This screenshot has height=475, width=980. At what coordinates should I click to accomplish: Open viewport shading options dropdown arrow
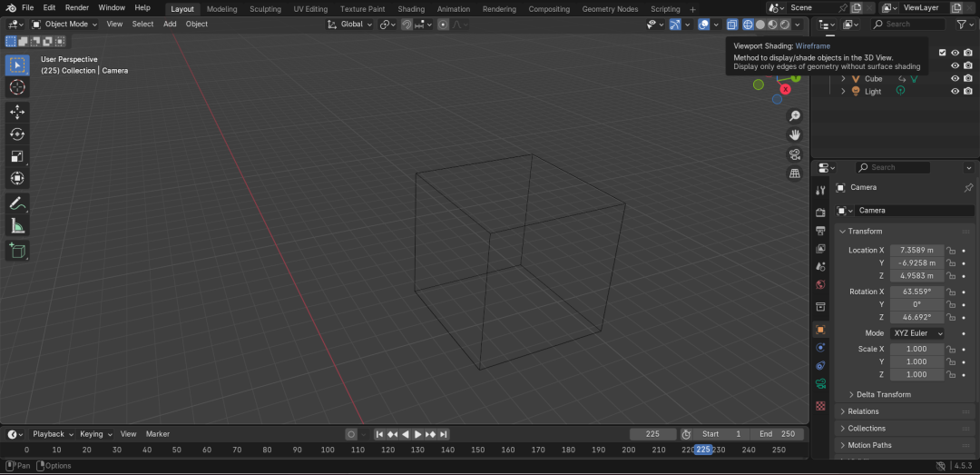click(x=799, y=25)
